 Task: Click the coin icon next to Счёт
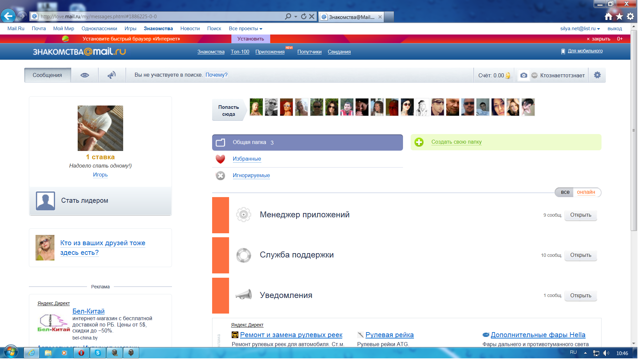coord(508,76)
